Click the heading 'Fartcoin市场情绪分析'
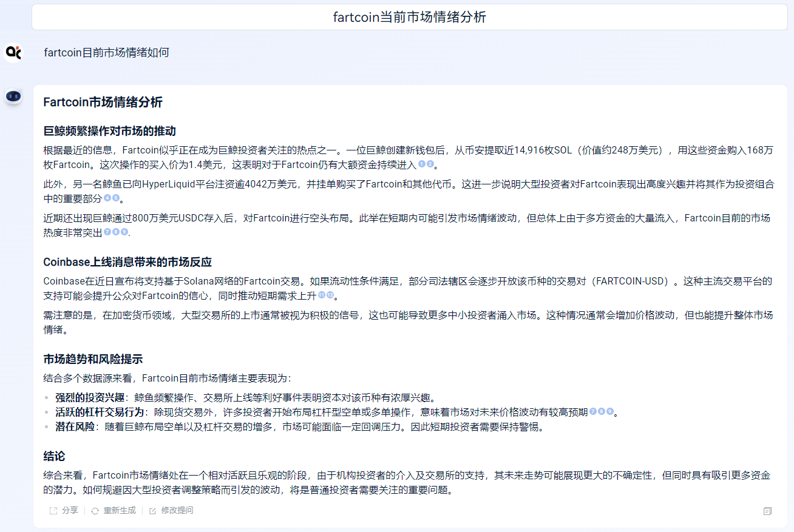Screen dimensions: 794x532 (103, 102)
